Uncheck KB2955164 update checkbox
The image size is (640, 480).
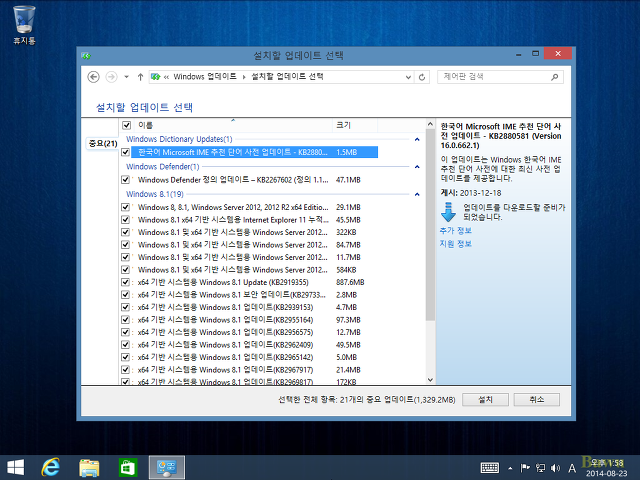point(125,320)
